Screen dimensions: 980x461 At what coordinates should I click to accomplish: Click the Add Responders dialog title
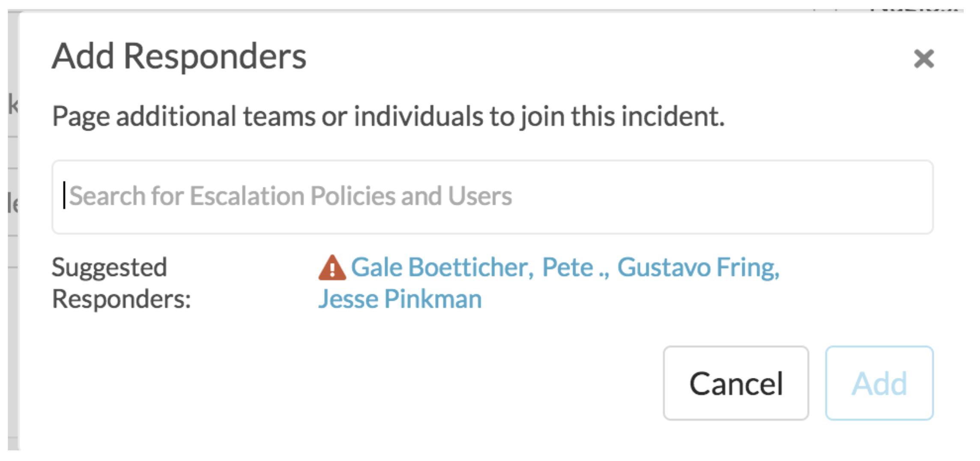pyautogui.click(x=179, y=56)
